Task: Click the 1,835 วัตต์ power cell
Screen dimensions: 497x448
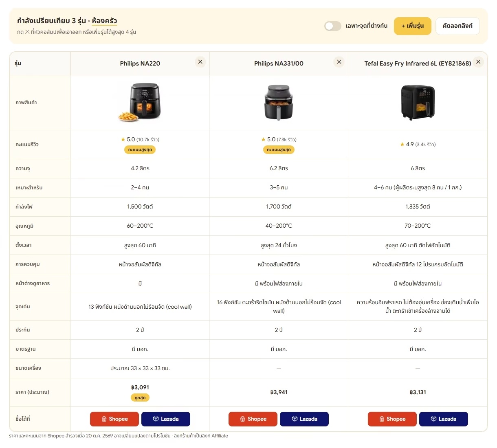Action: pyautogui.click(x=418, y=206)
